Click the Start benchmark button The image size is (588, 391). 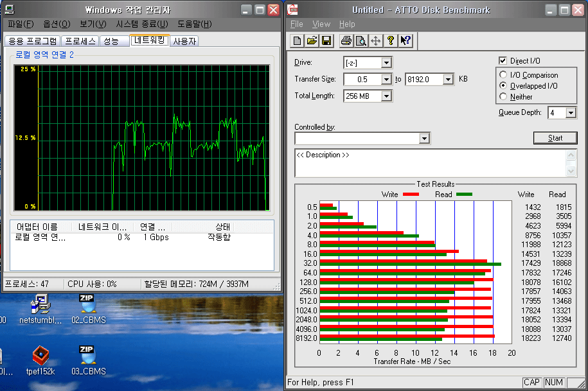(x=555, y=138)
